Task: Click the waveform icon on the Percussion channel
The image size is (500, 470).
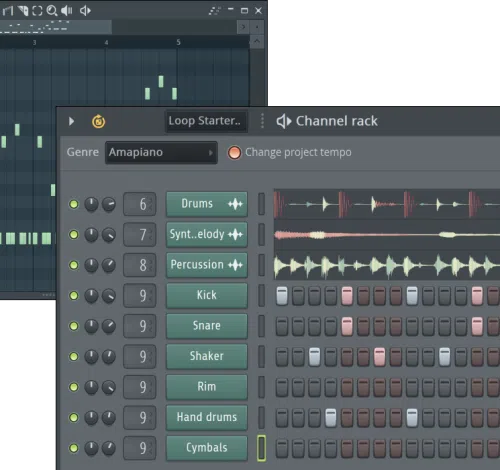Action: [x=235, y=265]
